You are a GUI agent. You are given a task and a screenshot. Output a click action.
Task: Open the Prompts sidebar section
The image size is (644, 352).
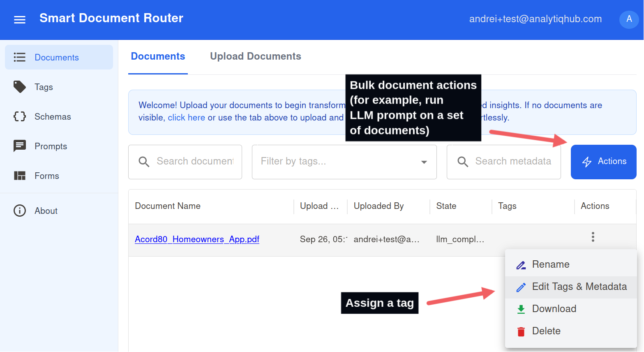pos(51,146)
